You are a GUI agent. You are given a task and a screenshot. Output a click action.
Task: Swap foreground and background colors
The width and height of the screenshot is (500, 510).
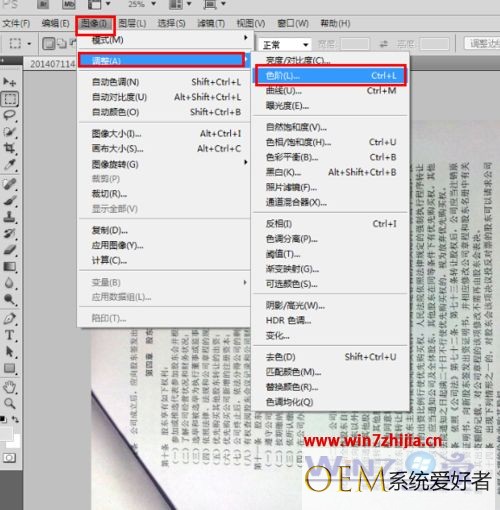(15, 419)
